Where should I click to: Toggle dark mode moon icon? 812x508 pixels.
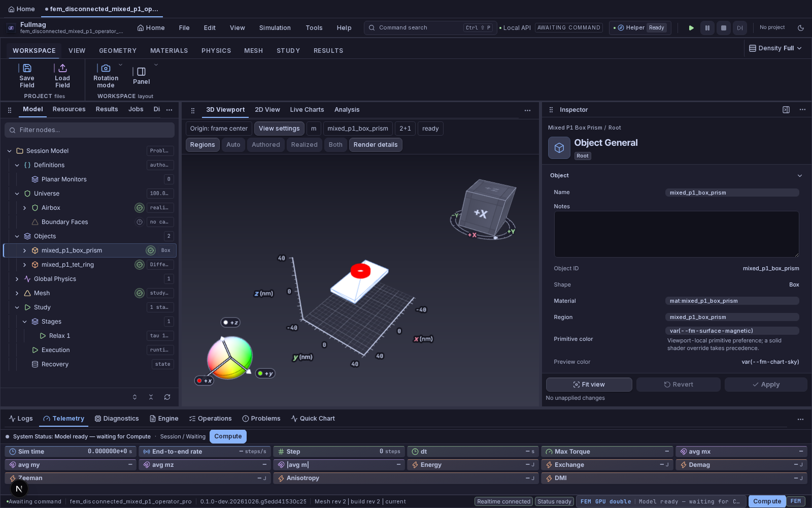coord(801,28)
